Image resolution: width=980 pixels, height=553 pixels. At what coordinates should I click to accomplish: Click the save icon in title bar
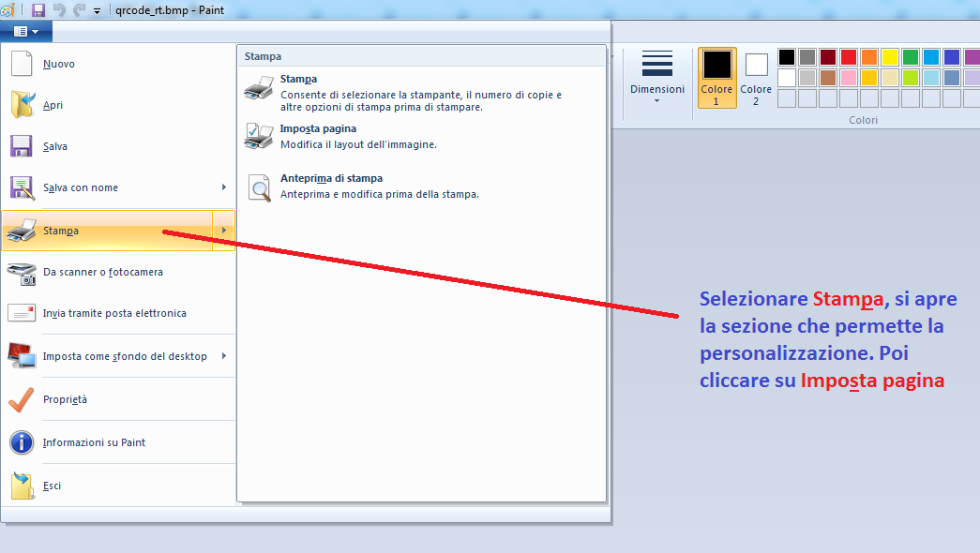pyautogui.click(x=38, y=10)
